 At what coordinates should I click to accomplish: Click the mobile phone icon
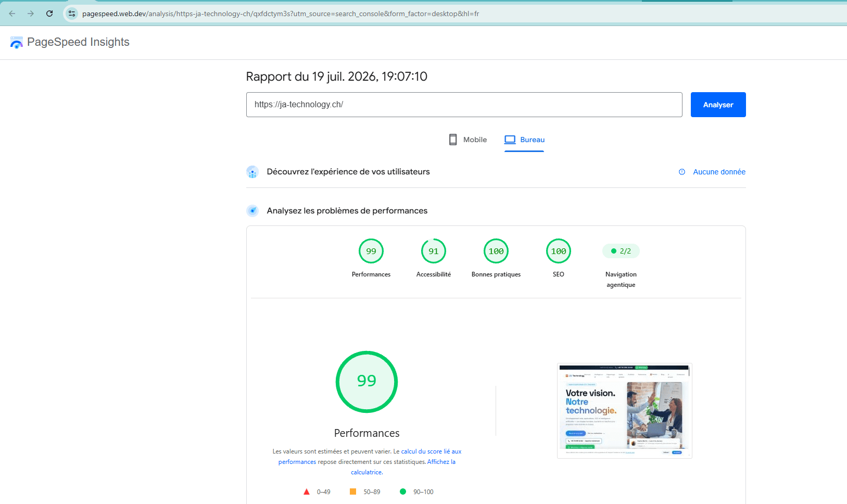(453, 140)
